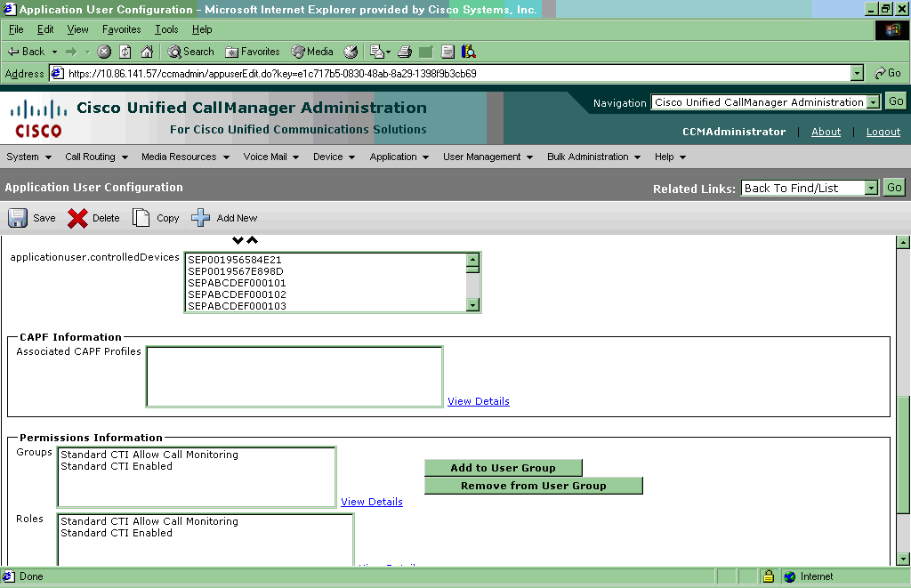Open Favorites pane from toolbar
This screenshot has width=911, height=588.
[252, 52]
